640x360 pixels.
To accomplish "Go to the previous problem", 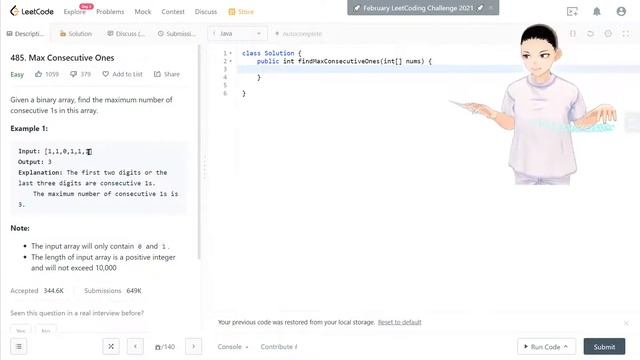I will [135, 347].
